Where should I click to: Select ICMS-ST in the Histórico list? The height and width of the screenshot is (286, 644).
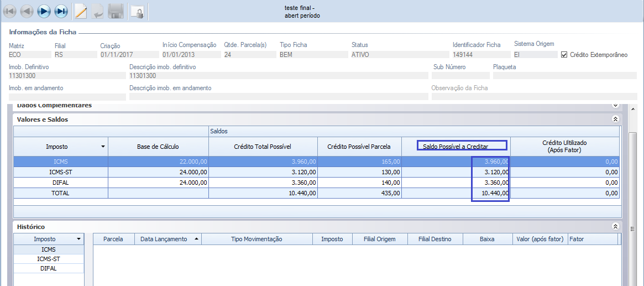pos(49,259)
